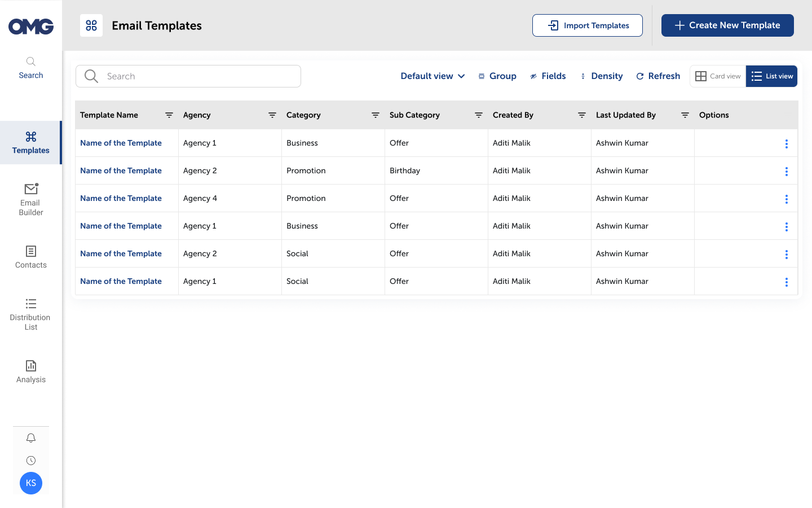Image resolution: width=812 pixels, height=508 pixels.
Task: Click the OMG logo
Action: point(31,27)
